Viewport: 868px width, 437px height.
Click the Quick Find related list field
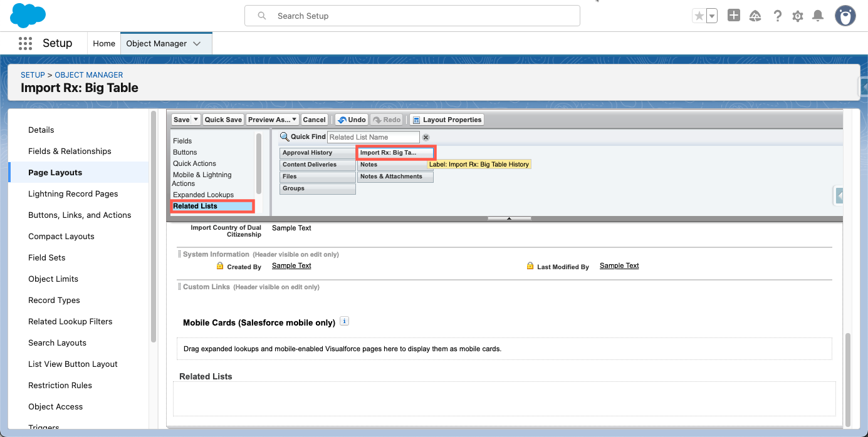coord(374,137)
